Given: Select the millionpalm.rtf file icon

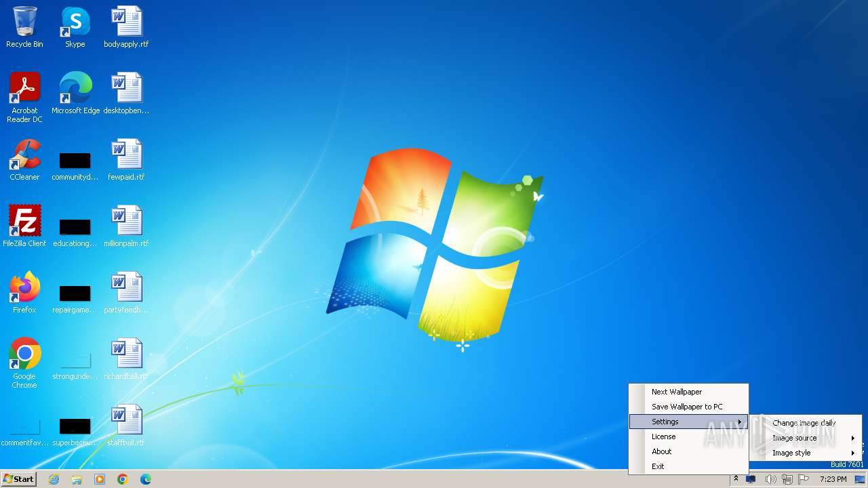Looking at the screenshot, I should point(126,226).
